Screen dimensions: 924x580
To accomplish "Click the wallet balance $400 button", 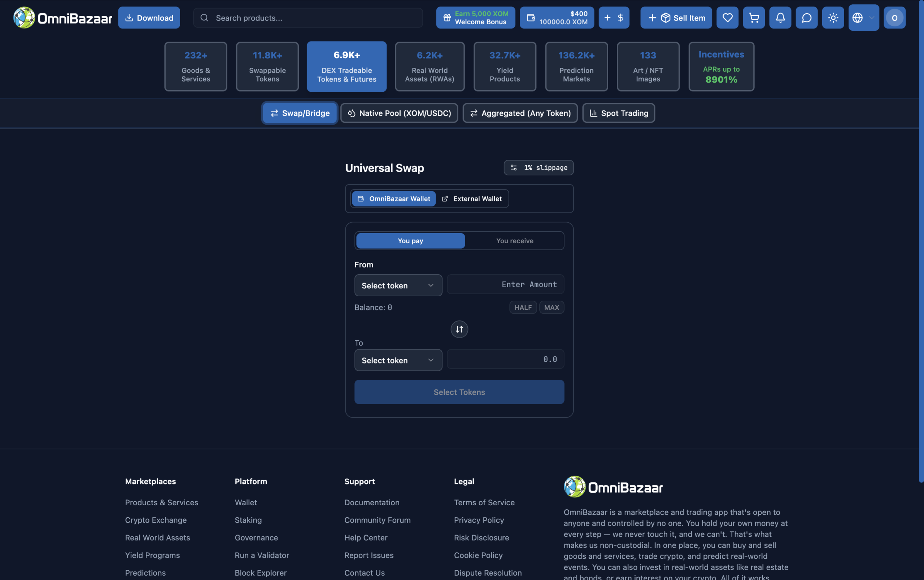I will click(557, 18).
